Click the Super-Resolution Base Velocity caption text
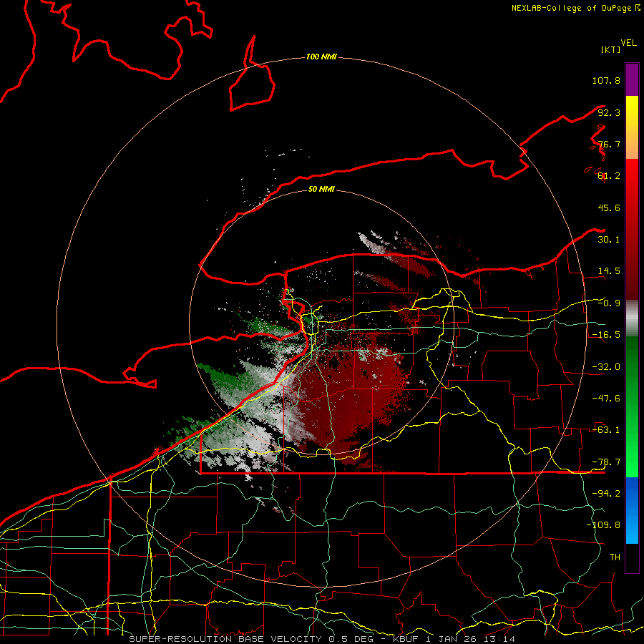Image resolution: width=644 pixels, height=644 pixels. [x=322, y=639]
